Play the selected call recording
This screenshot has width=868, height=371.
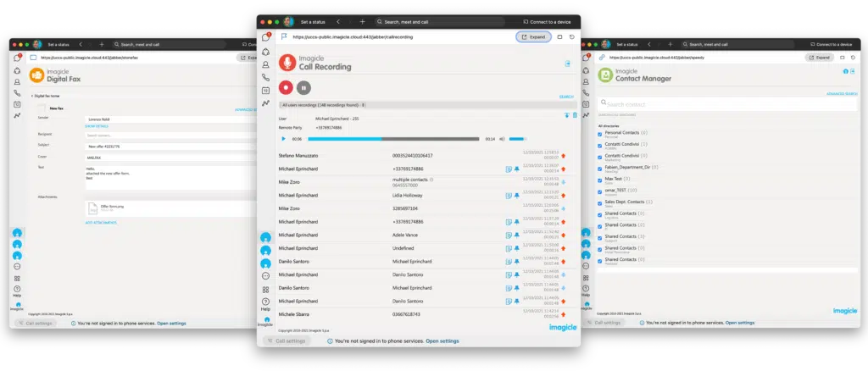point(284,139)
